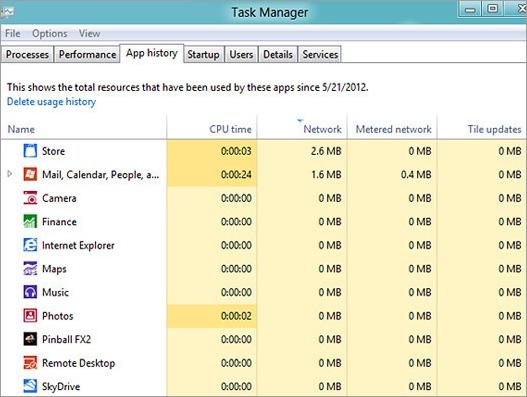The height and width of the screenshot is (397, 527).
Task: Select the SkyDrive row name
Action: (61, 386)
